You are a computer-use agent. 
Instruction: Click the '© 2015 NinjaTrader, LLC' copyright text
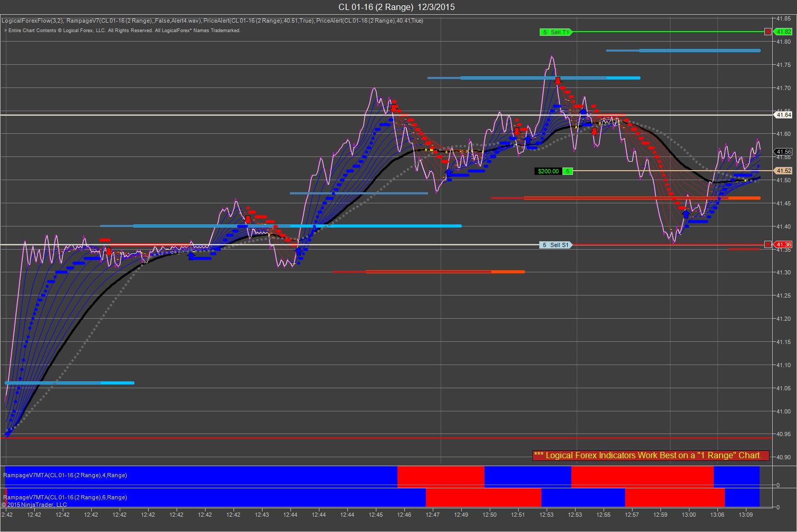(34, 505)
